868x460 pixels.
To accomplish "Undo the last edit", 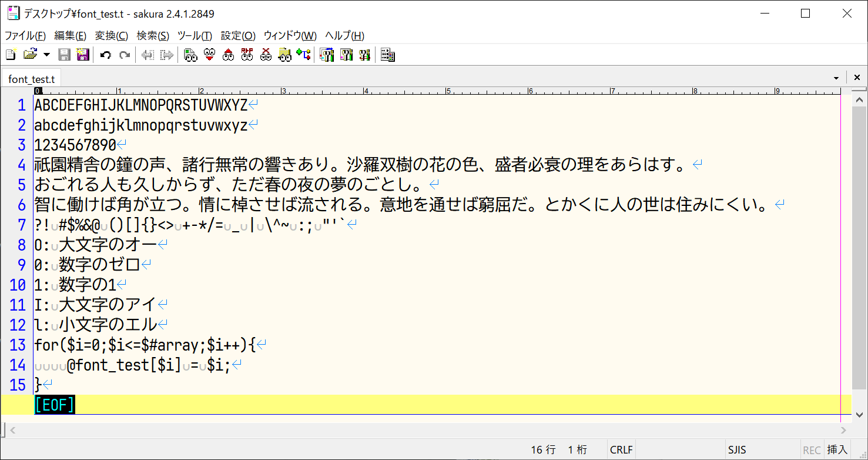I will click(x=106, y=55).
